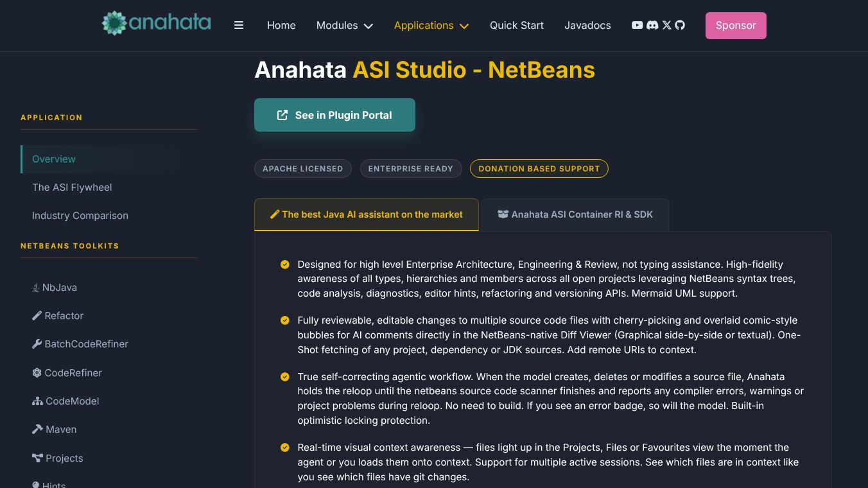Click the Anahata lotus logo
This screenshot has height=488, width=868.
(156, 23)
